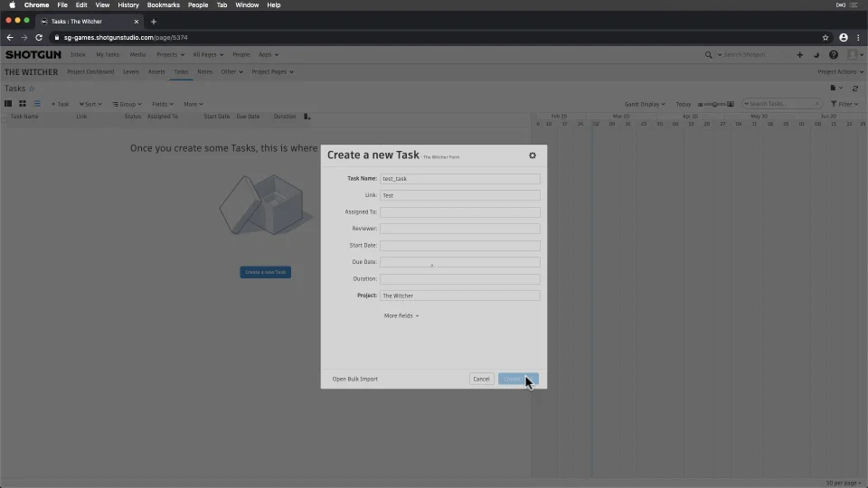Expand the Project Pages dropdown

point(272,72)
